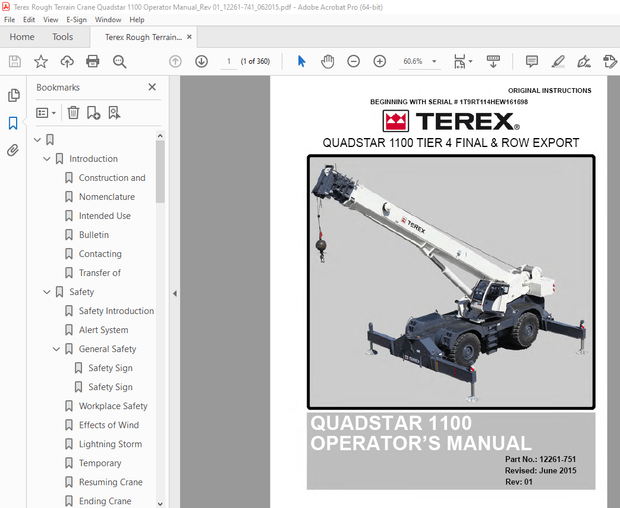
Task: Collapse the root bookmark node
Action: click(x=38, y=140)
